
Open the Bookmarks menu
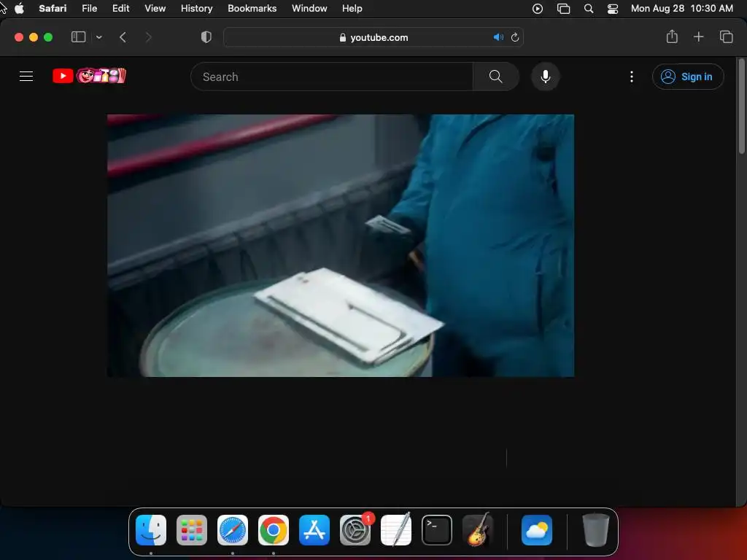(x=252, y=9)
